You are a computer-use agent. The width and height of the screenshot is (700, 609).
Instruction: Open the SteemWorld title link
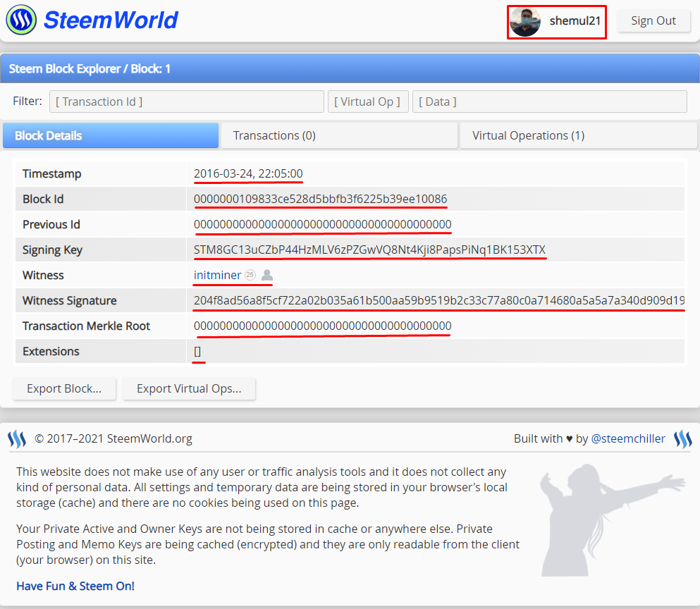pos(111,20)
